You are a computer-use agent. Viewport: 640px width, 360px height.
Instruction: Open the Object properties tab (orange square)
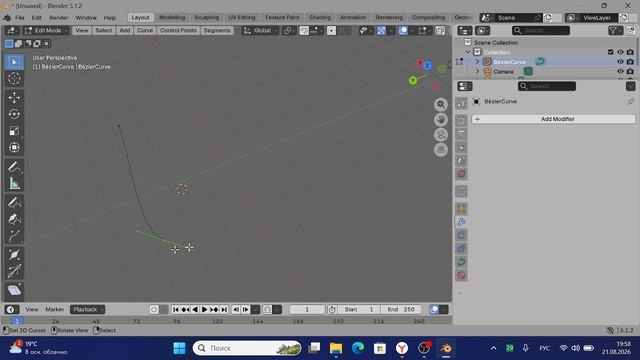(461, 209)
